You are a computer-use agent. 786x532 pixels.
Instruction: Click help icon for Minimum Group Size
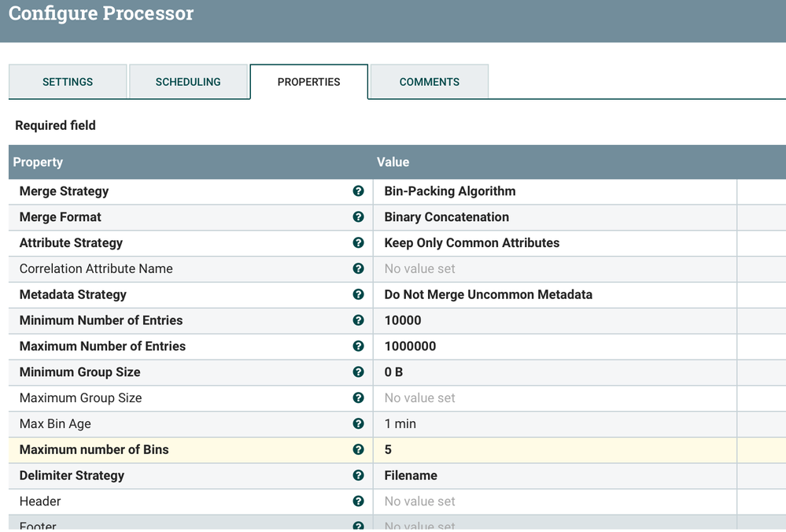[x=359, y=372]
